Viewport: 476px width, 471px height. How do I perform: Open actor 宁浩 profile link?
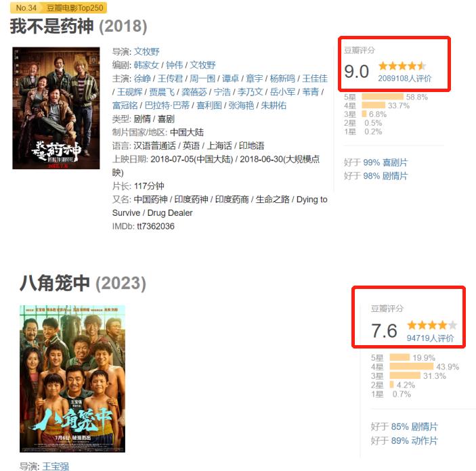222,92
